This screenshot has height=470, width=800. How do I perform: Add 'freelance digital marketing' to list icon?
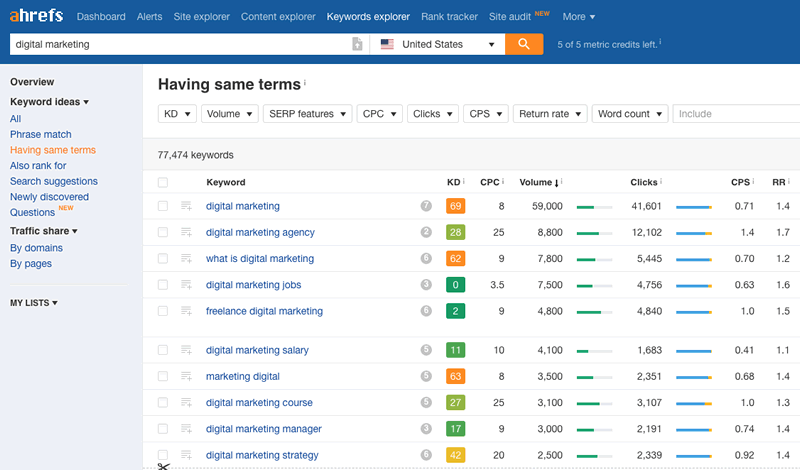pos(186,311)
